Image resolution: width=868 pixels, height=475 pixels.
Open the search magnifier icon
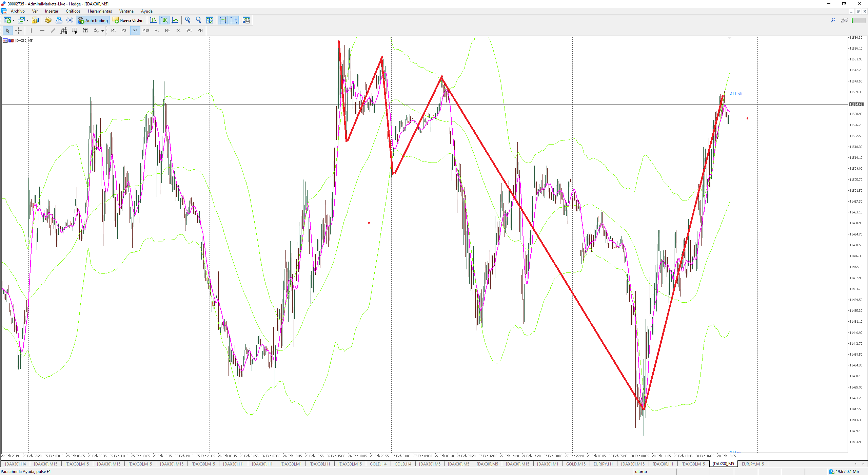tap(833, 20)
